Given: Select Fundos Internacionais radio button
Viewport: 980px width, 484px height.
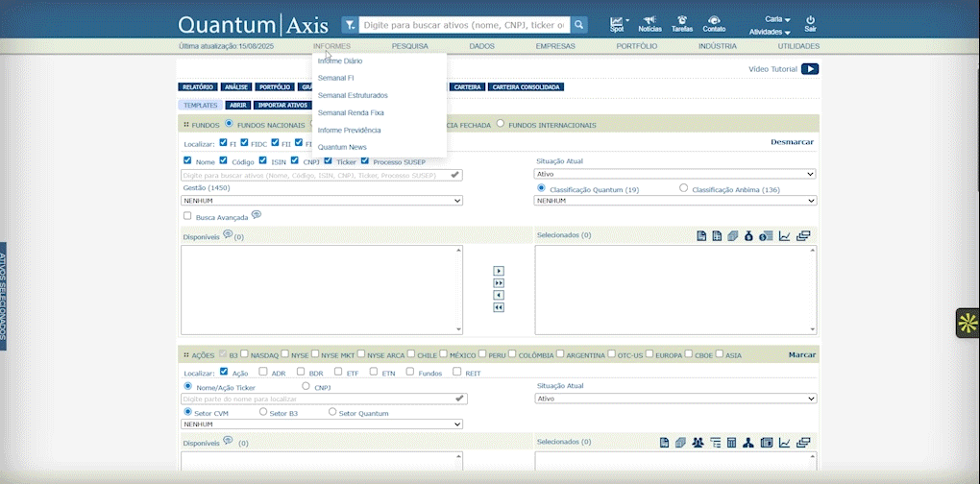Looking at the screenshot, I should coord(500,124).
